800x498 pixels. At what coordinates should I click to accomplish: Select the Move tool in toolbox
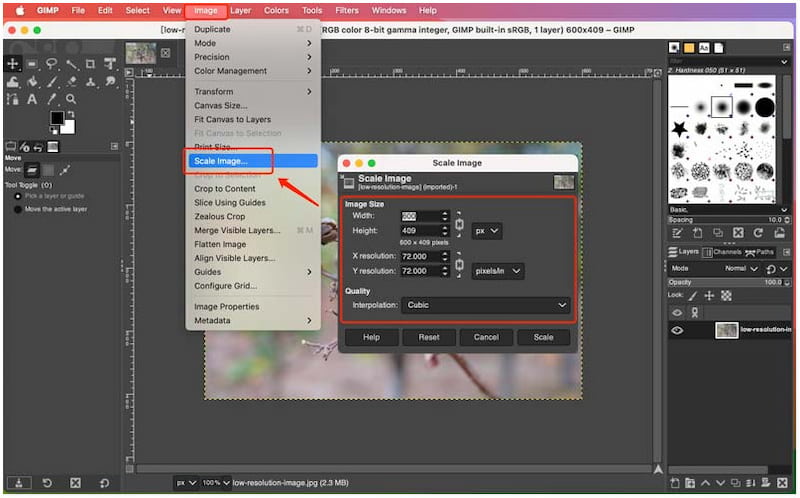click(x=13, y=64)
